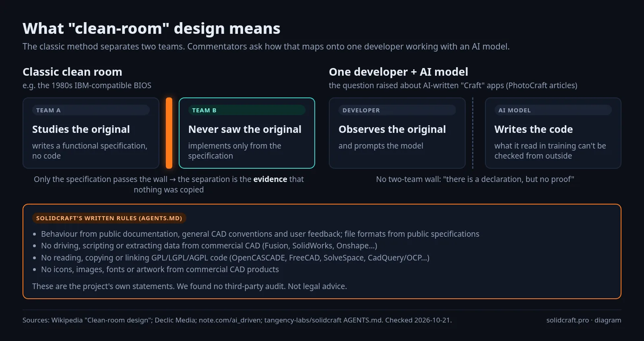Click the 'AI MODEL' label pill
This screenshot has height=341, width=644.
coord(553,110)
